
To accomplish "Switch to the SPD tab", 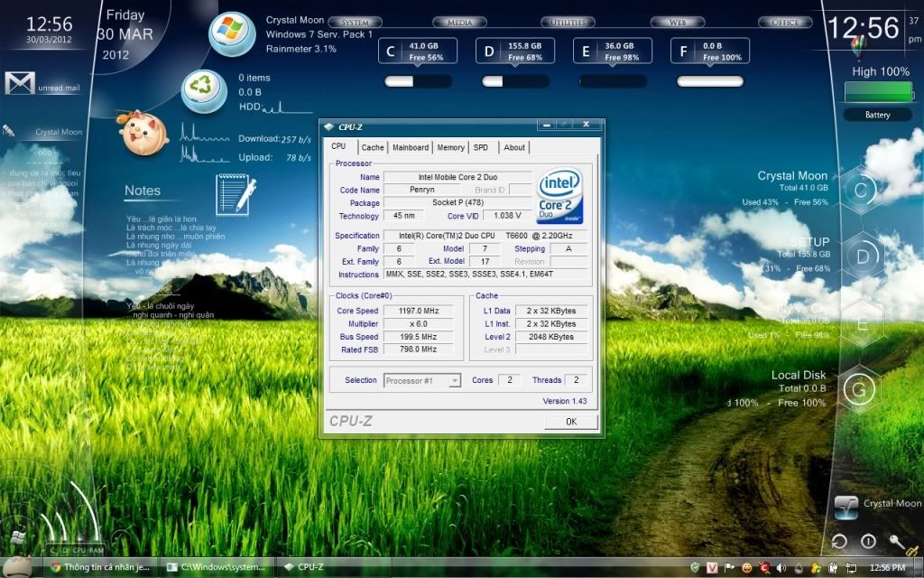I will coord(481,147).
